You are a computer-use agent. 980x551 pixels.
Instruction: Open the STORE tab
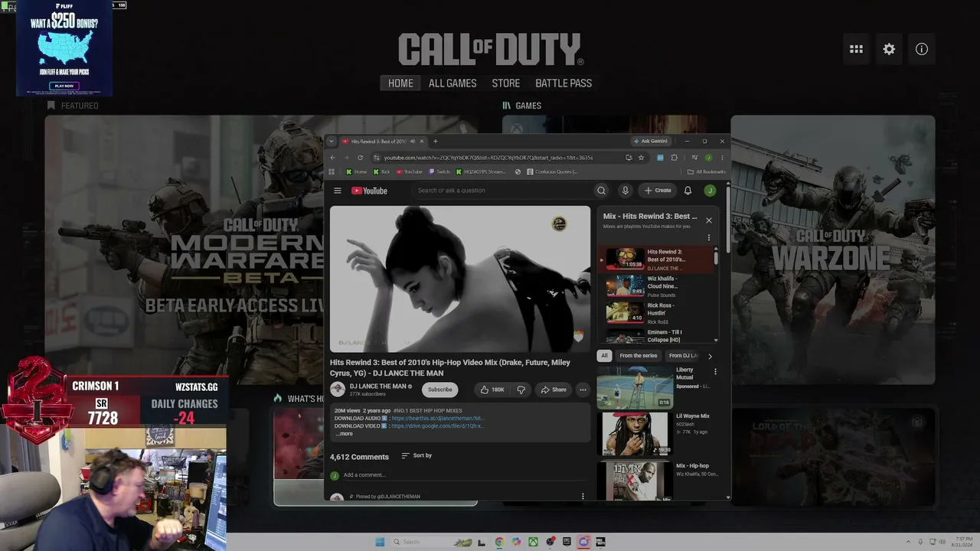click(x=506, y=83)
